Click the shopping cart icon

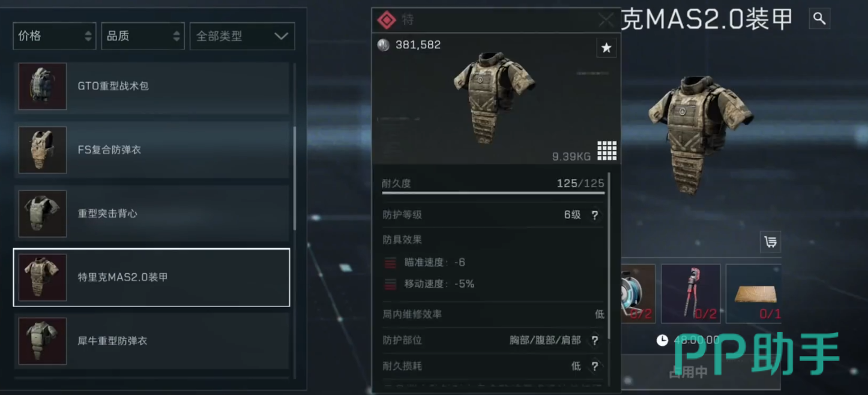coord(770,242)
